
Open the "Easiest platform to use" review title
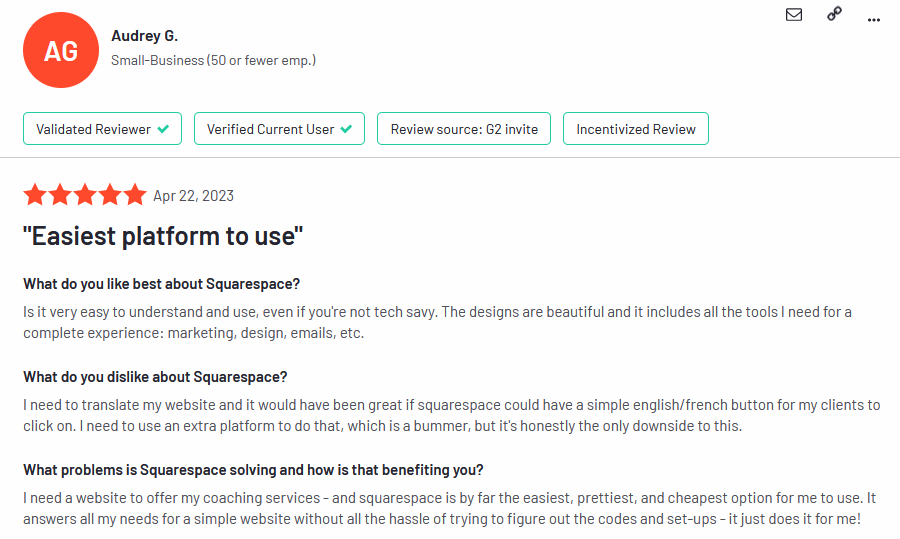pyautogui.click(x=163, y=236)
